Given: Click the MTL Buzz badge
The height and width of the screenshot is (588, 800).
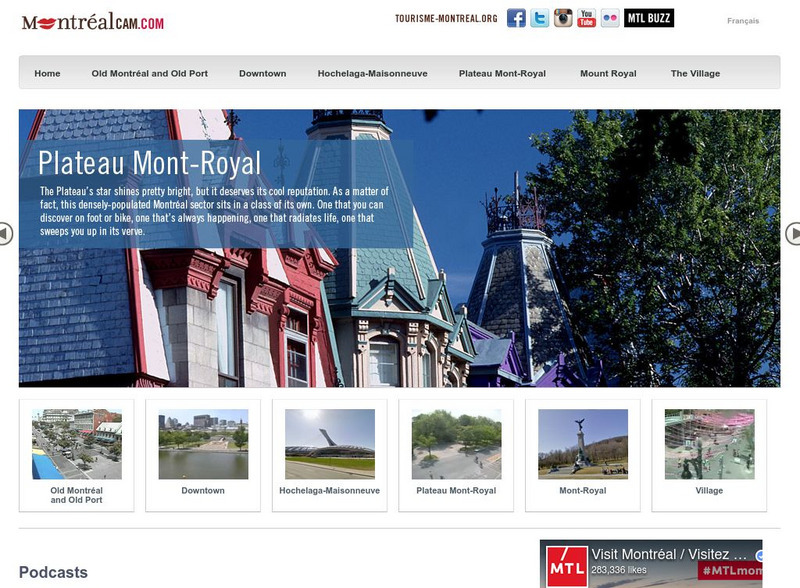Looking at the screenshot, I should (x=649, y=18).
